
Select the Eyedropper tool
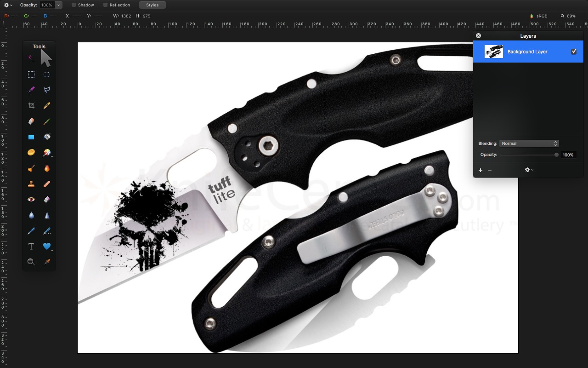pyautogui.click(x=47, y=262)
